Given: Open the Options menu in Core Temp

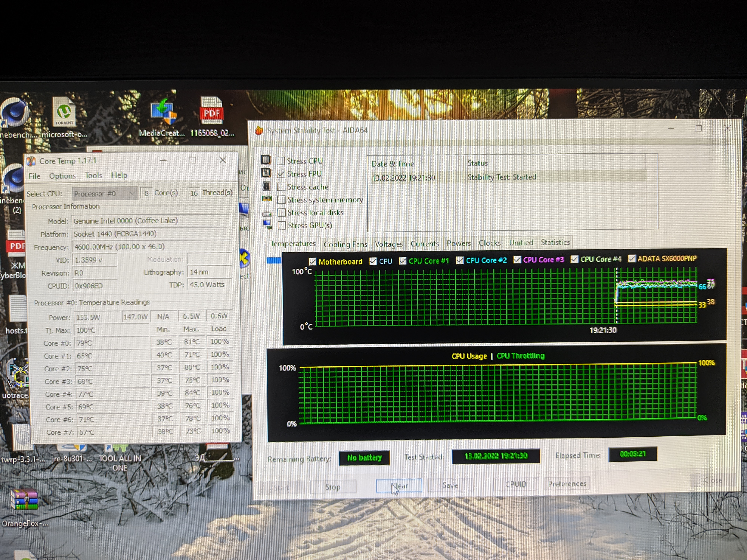Looking at the screenshot, I should coord(63,176).
